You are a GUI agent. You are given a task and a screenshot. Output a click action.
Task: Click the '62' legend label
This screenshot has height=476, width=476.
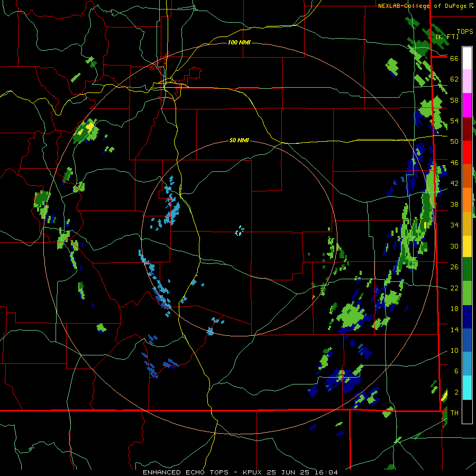tap(454, 79)
